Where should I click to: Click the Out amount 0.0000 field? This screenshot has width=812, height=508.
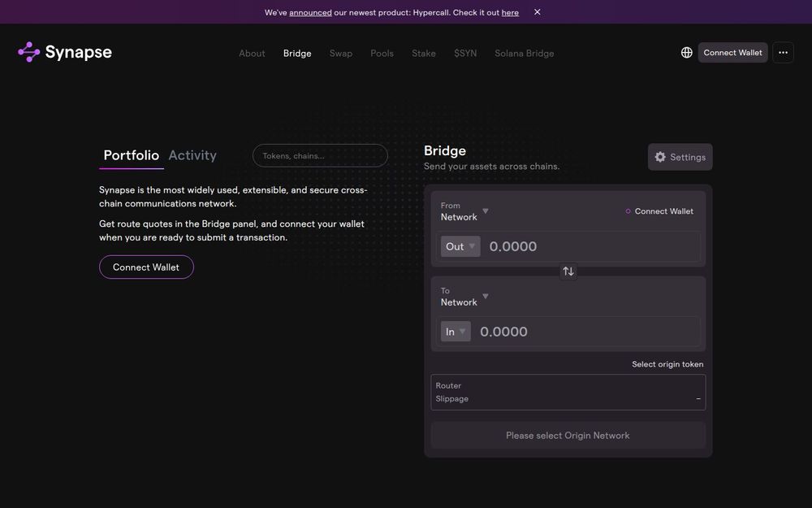coord(593,246)
